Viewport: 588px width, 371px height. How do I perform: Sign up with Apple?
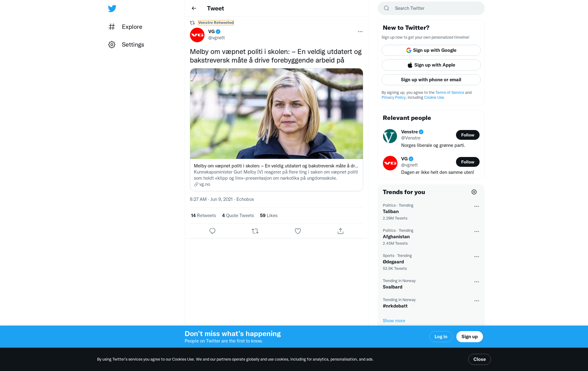click(x=431, y=65)
